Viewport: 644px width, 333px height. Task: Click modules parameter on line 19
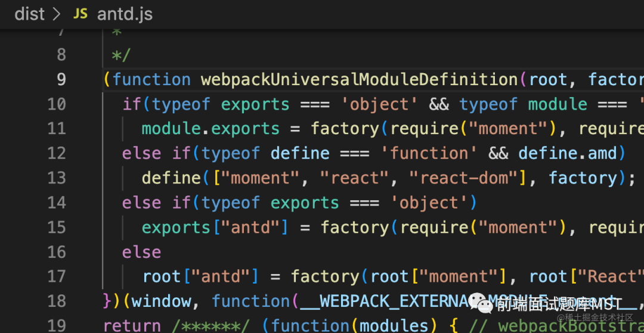395,326
